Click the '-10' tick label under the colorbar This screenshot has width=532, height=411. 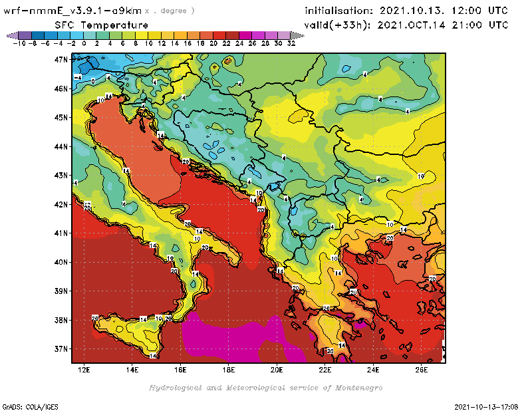coord(19,43)
